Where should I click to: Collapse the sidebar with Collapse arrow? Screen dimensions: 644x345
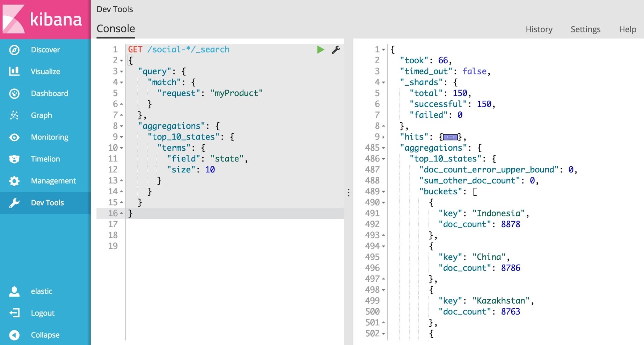[x=14, y=335]
